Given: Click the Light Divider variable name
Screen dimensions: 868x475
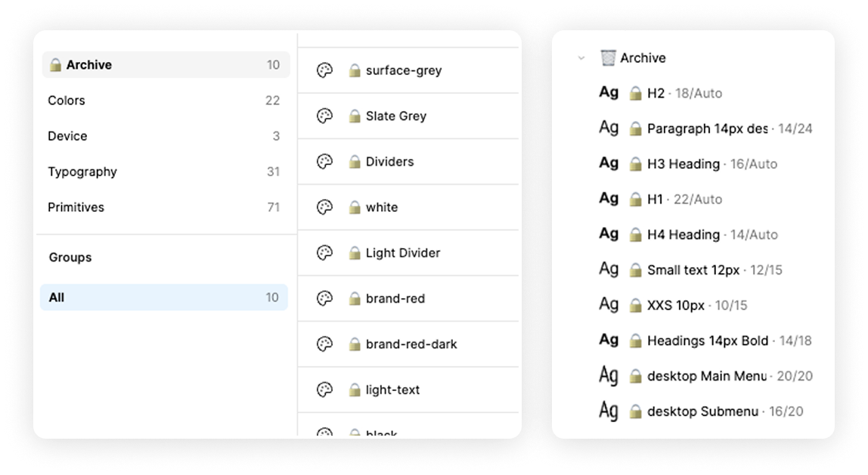Looking at the screenshot, I should [x=402, y=253].
